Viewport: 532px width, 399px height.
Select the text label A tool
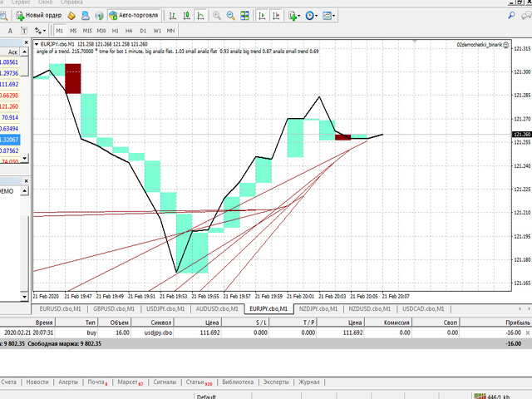coord(10,31)
